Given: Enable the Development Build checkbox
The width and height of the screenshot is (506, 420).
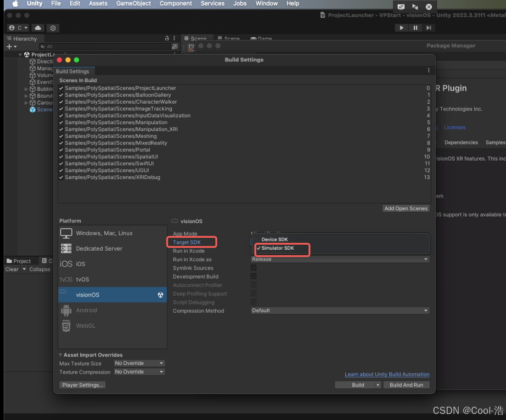Looking at the screenshot, I should point(253,276).
